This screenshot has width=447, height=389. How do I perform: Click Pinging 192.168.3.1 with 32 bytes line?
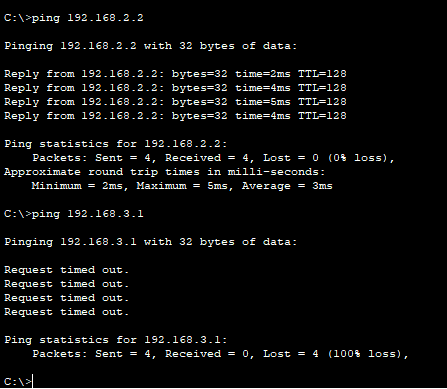150,242
